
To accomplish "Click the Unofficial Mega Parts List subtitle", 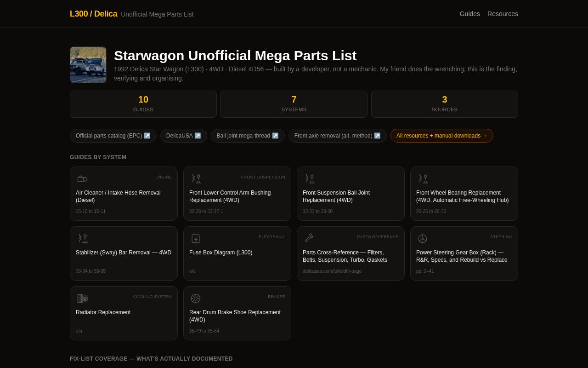I will (x=157, y=14).
